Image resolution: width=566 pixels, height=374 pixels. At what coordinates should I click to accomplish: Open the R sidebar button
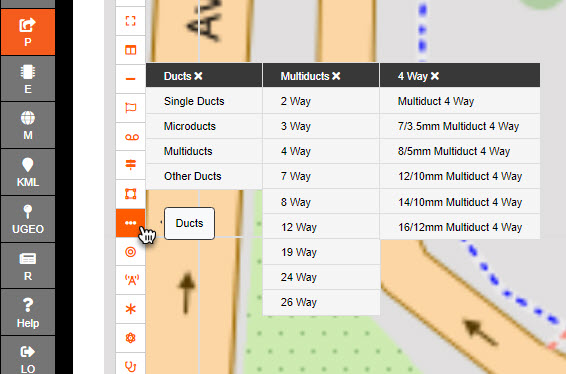point(28,266)
